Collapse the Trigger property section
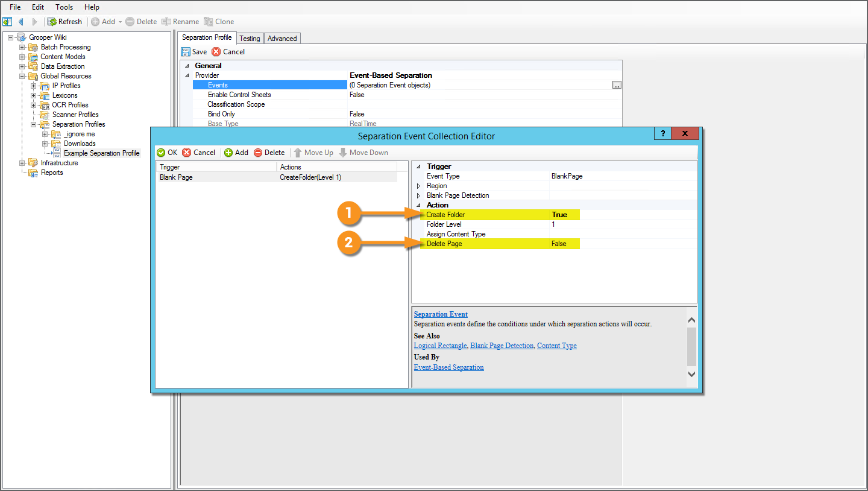The width and height of the screenshot is (868, 491). click(x=418, y=166)
